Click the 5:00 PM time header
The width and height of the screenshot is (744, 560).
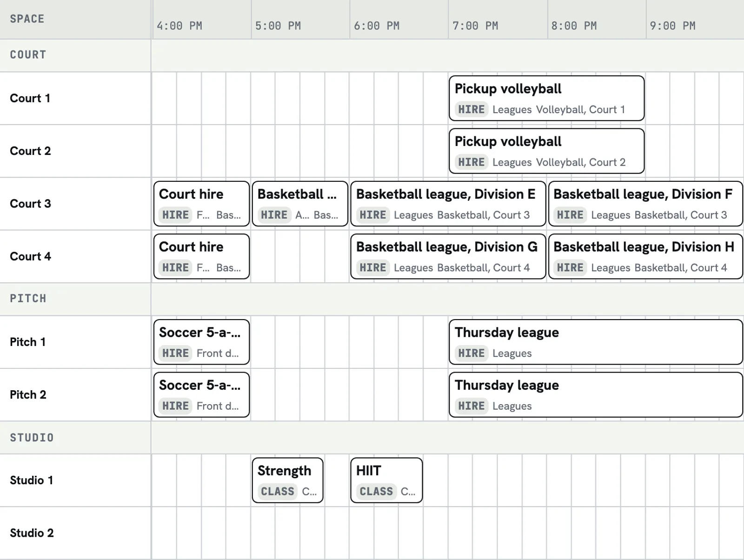point(278,26)
